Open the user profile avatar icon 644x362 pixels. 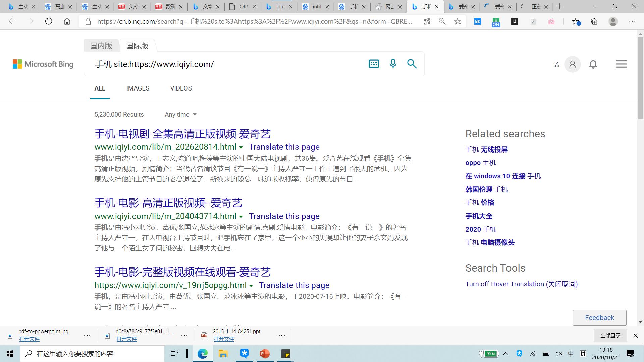tap(573, 64)
